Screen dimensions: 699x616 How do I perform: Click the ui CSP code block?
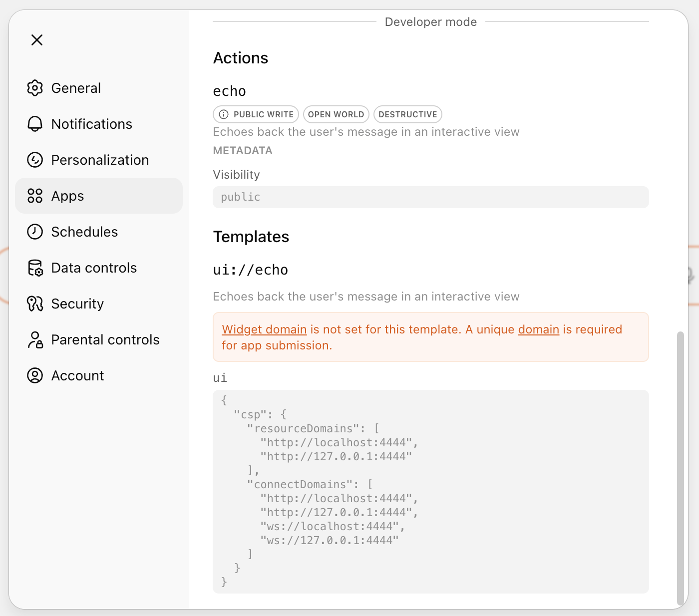click(431, 489)
